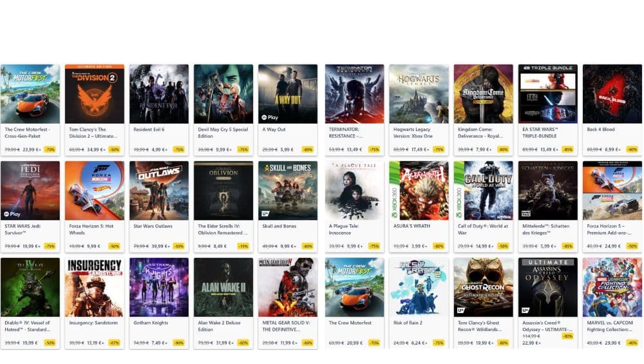Click the EA Play badge on A Way Out
Screen dimensions: 644x364
click(x=270, y=117)
